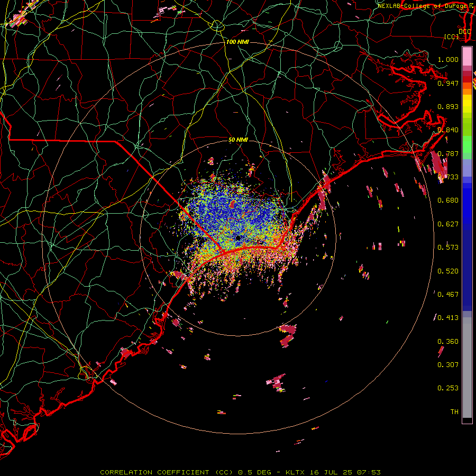Image resolution: width=476 pixels, height=476 pixels.
Task: Click the "CORRELATION COEFFICIENT (CC)" caption text
Action: (x=168, y=472)
